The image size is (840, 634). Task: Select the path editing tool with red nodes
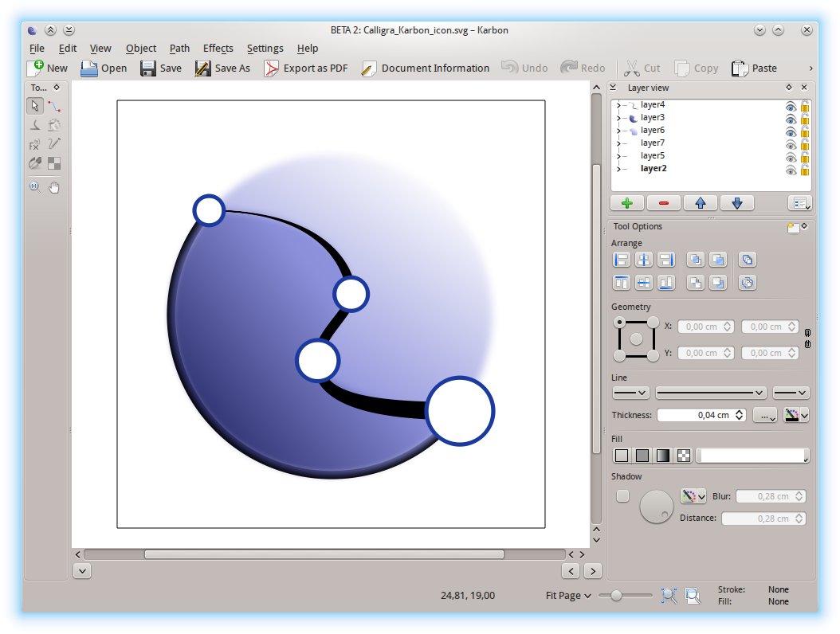[x=54, y=106]
